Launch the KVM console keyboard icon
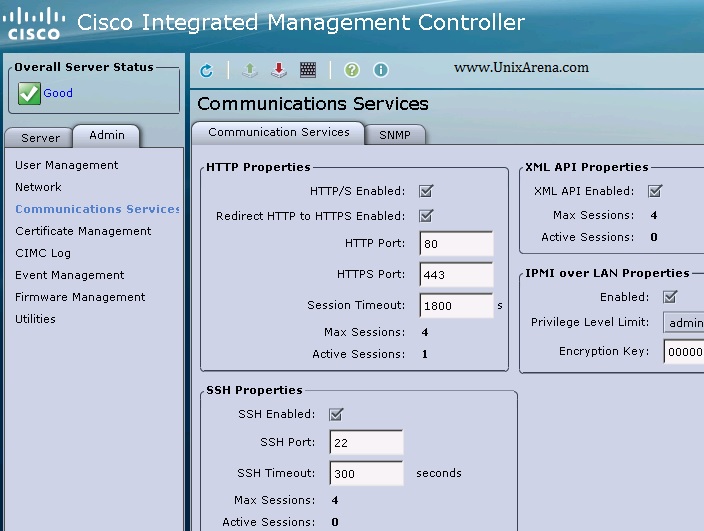 (x=308, y=70)
